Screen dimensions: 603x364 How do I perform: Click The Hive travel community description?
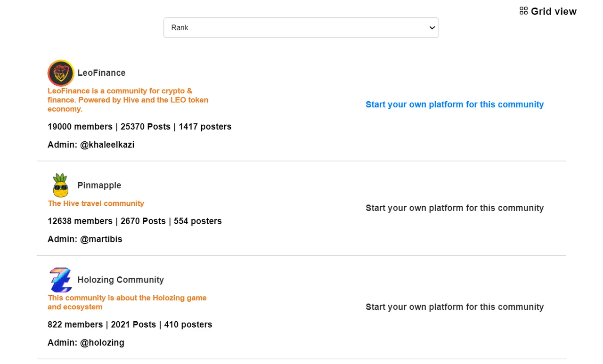(96, 203)
